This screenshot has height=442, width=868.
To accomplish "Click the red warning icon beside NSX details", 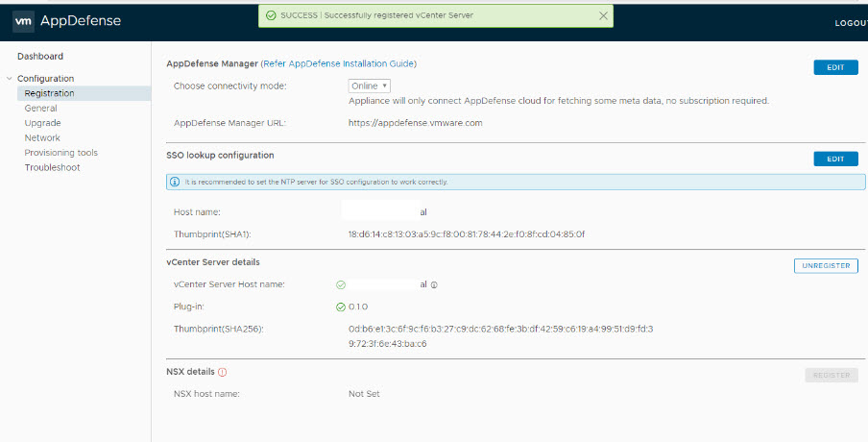I will (223, 372).
